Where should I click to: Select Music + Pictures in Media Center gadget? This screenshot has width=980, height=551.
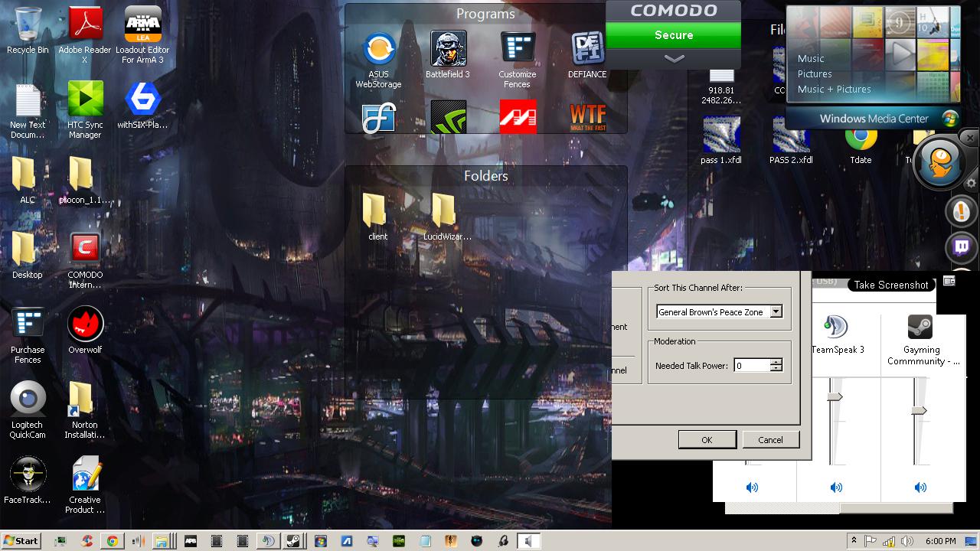tap(835, 89)
